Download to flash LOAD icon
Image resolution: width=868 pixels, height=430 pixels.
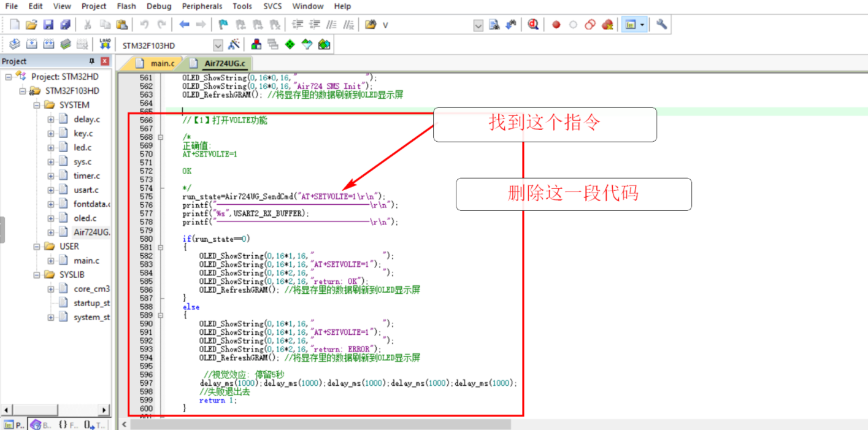[x=105, y=44]
